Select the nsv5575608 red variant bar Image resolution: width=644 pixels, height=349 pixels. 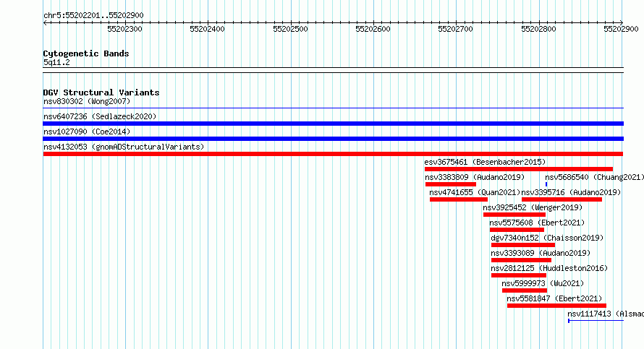click(517, 230)
